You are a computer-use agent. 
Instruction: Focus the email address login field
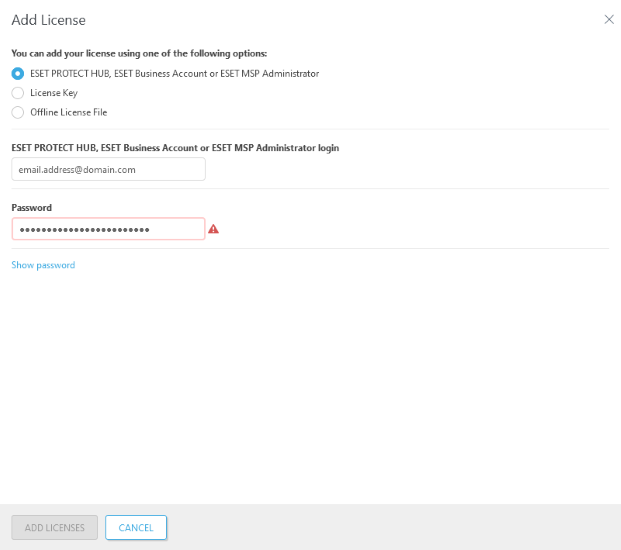click(108, 170)
